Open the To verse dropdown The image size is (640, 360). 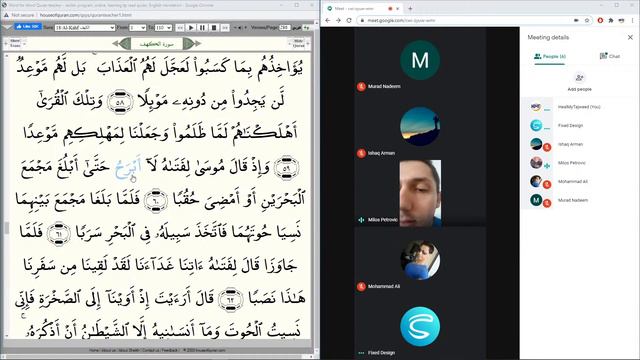coord(163,27)
